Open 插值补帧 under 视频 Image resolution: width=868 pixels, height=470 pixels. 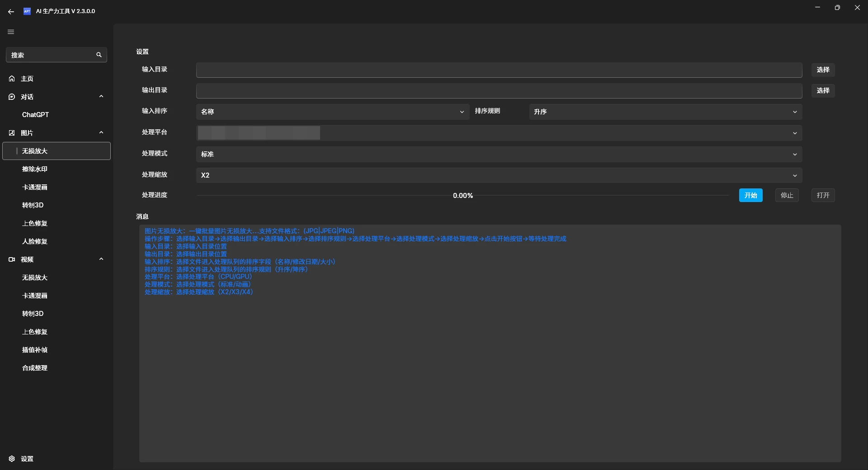pyautogui.click(x=35, y=350)
